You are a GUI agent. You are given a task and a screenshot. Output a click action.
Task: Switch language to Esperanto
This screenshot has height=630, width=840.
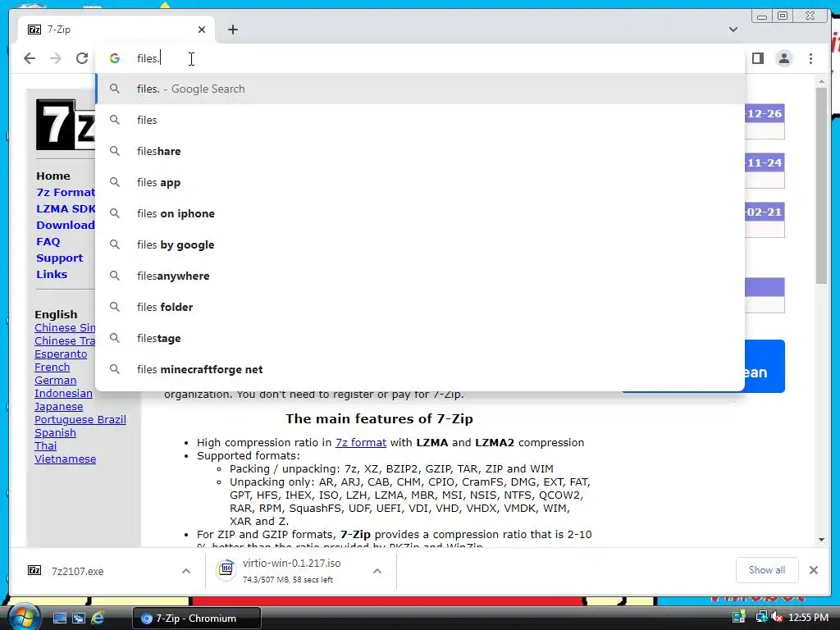61,354
